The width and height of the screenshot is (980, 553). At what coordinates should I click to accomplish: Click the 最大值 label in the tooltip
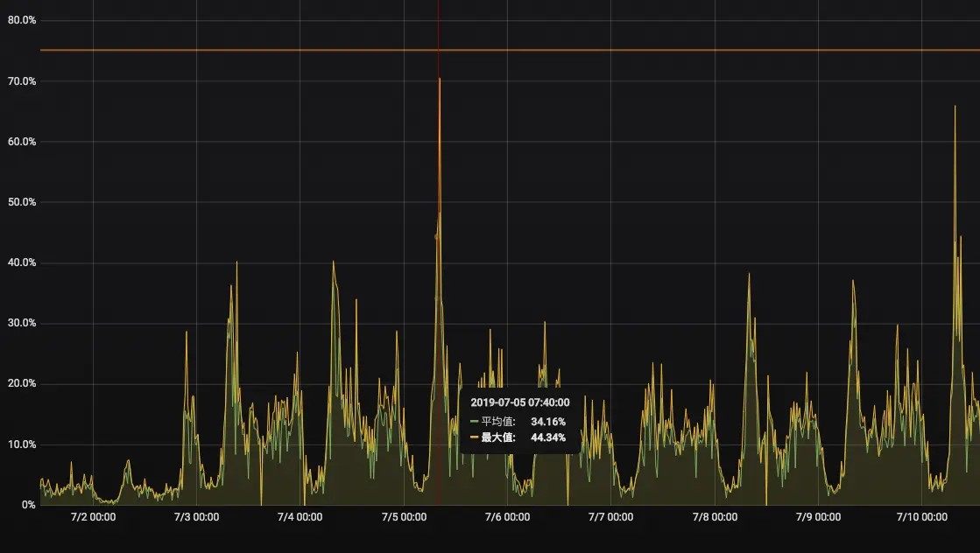click(498, 437)
